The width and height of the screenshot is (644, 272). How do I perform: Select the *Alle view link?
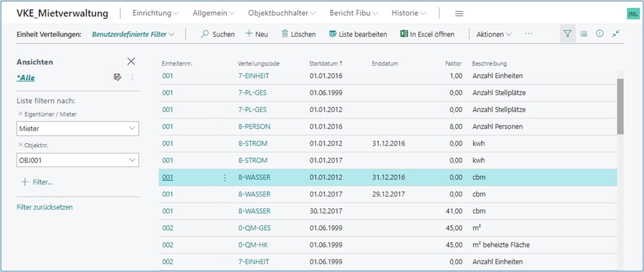[x=26, y=77]
